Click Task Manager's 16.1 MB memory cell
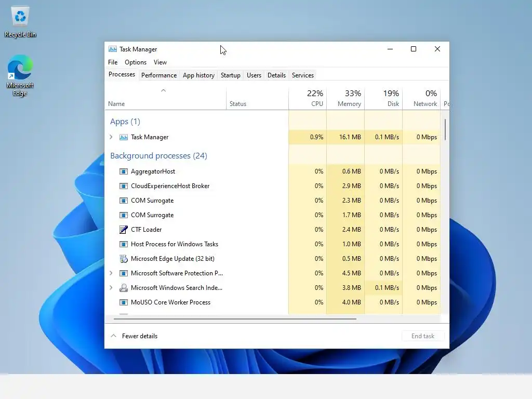This screenshot has width=532, height=399. (x=345, y=137)
